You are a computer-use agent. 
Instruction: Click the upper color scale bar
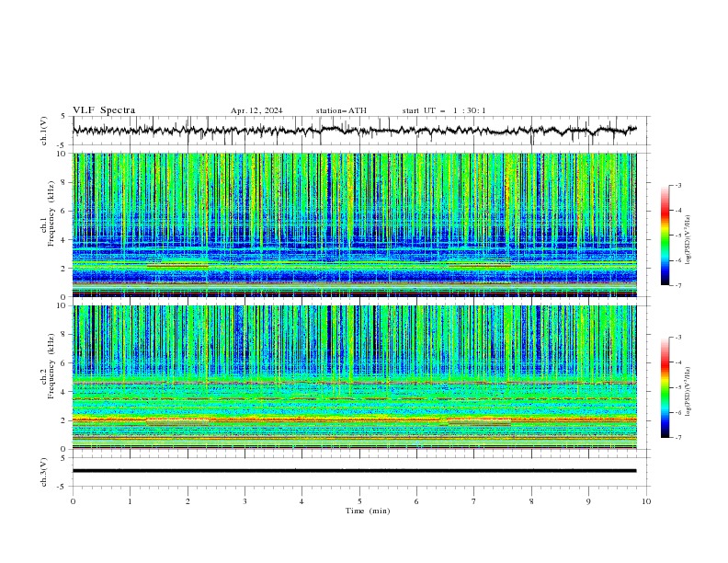pos(665,235)
